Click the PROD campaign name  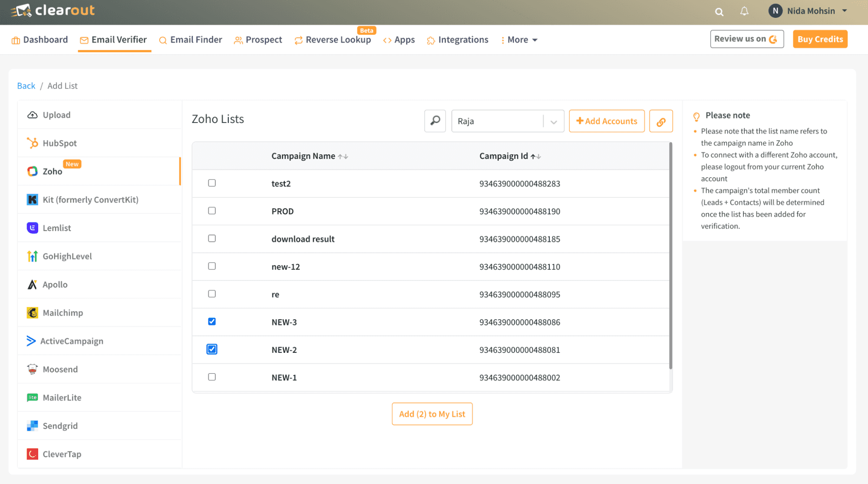(x=282, y=211)
